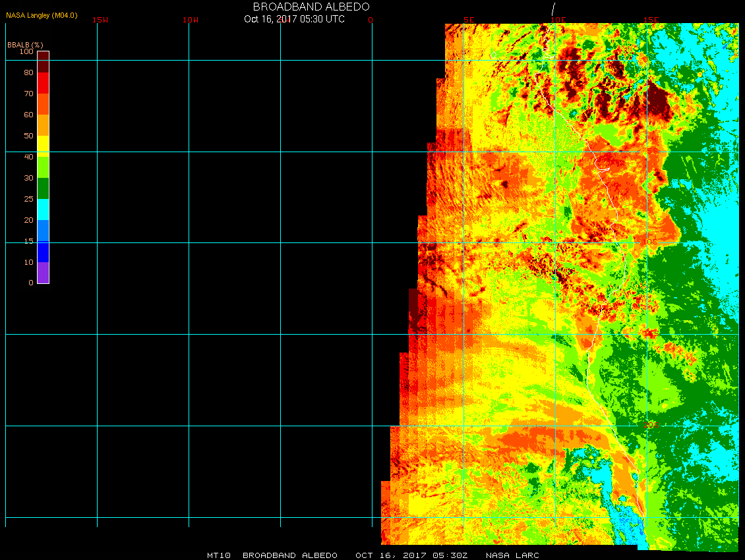
Task: Click the Oct 16, 2017 05:30 UTC timestamp
Action: tap(294, 19)
